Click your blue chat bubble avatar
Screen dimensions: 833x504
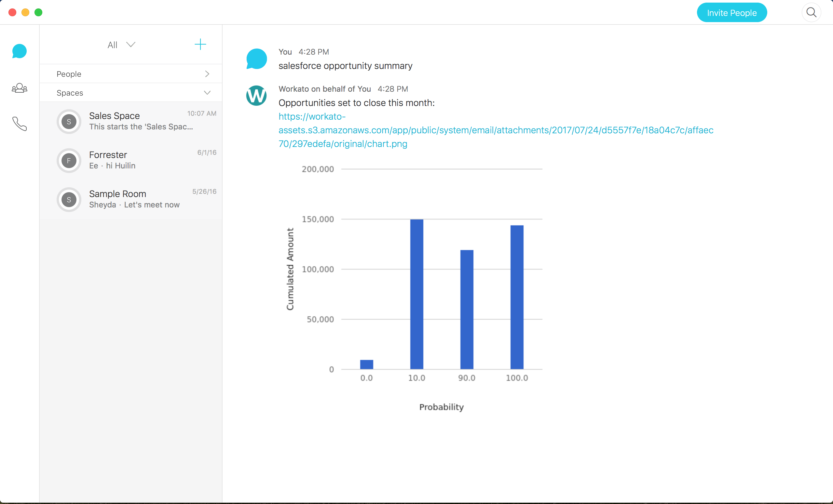pyautogui.click(x=256, y=59)
